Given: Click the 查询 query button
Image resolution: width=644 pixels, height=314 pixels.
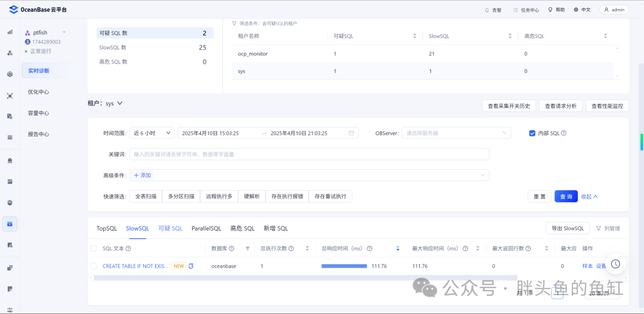Looking at the screenshot, I should [566, 196].
